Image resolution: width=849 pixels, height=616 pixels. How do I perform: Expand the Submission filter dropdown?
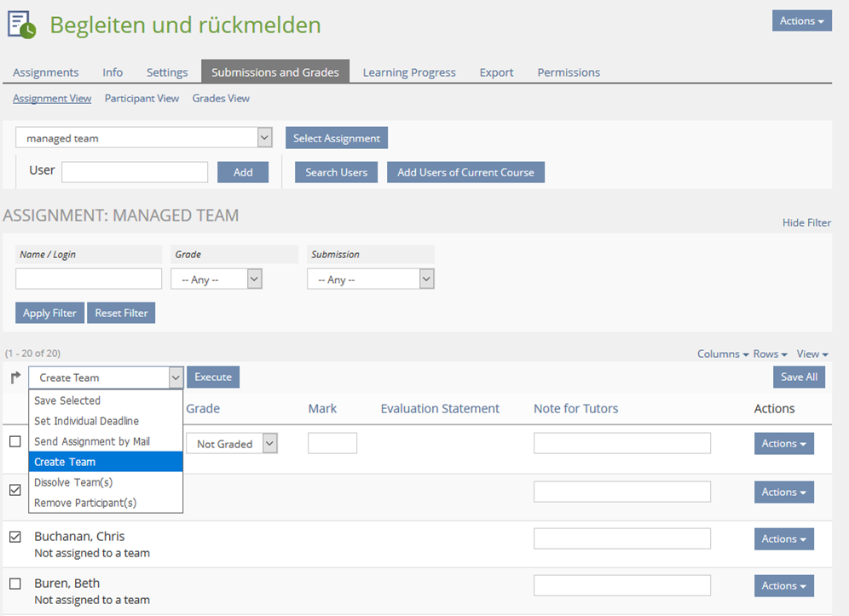(371, 279)
